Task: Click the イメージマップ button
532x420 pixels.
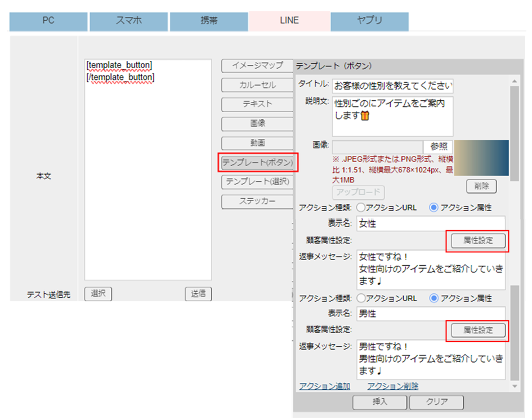Action: (258, 65)
